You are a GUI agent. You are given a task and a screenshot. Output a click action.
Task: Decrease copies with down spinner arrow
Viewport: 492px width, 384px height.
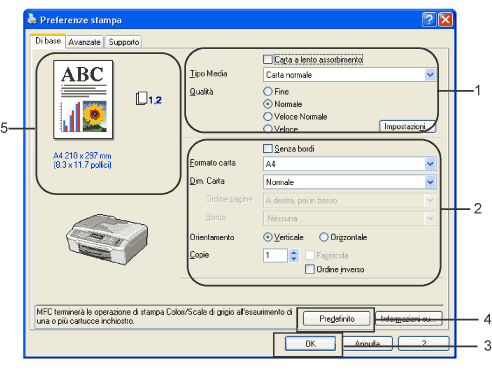[293, 259]
